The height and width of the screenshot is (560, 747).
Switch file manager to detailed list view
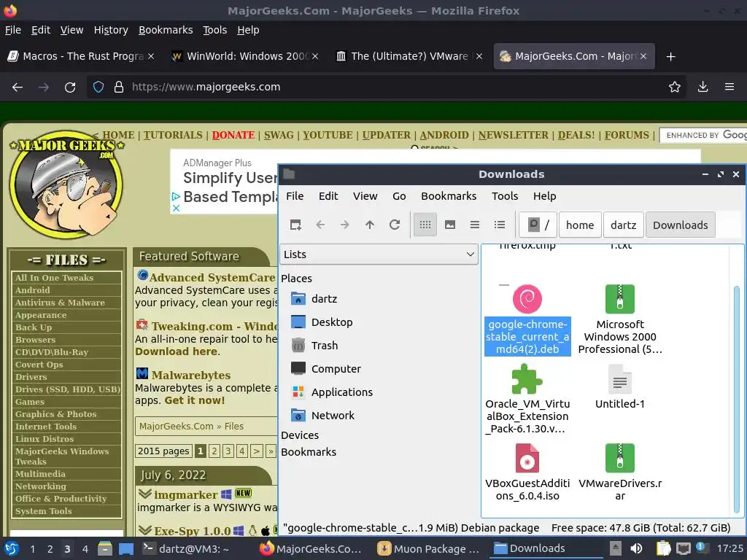pos(499,225)
